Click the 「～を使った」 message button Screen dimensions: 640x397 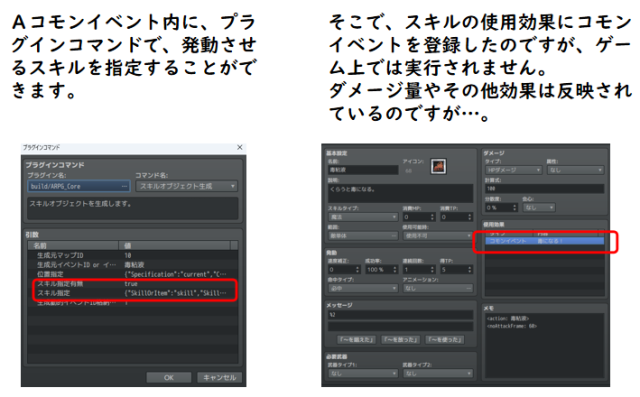click(x=444, y=339)
